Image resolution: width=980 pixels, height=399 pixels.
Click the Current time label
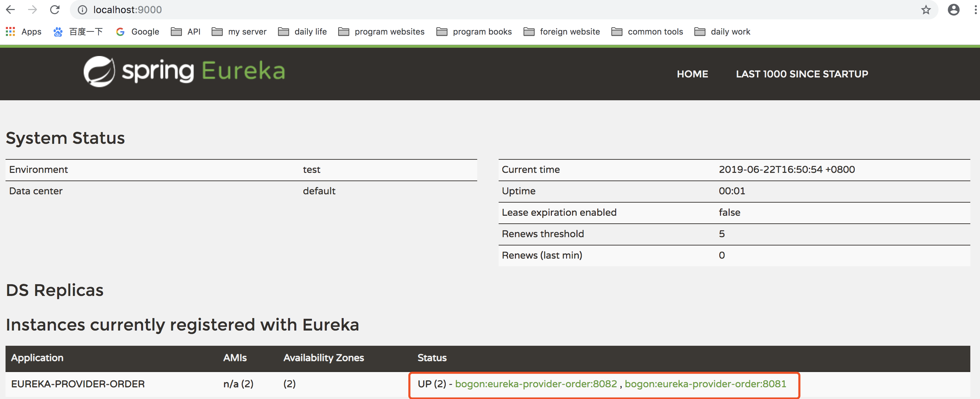pos(531,170)
